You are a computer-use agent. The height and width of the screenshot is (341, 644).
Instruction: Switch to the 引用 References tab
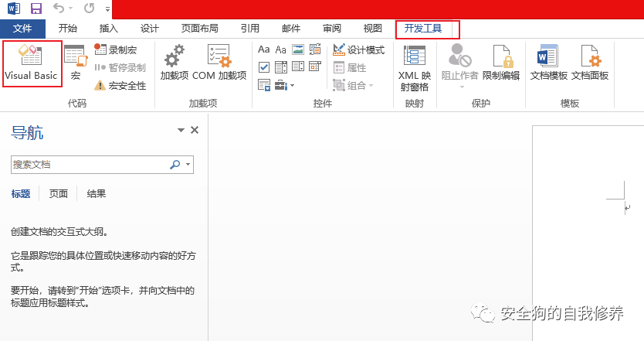pos(250,29)
